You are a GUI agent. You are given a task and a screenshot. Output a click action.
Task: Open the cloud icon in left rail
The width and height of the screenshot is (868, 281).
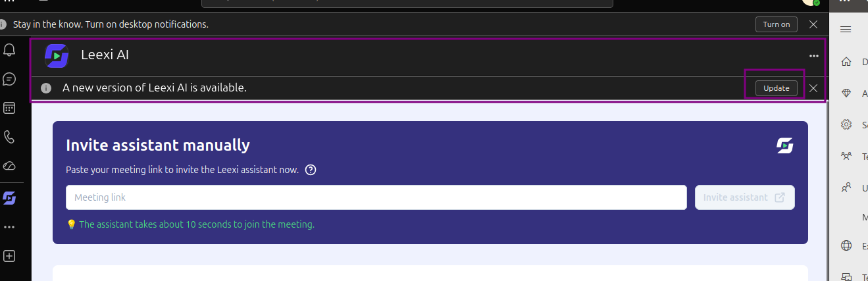9,165
